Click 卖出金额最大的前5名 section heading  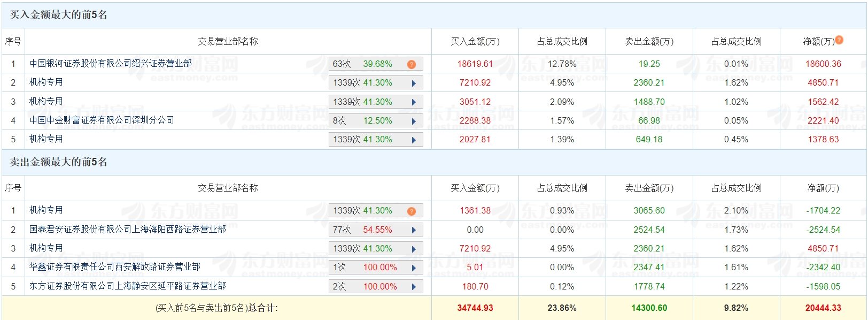tap(59, 162)
